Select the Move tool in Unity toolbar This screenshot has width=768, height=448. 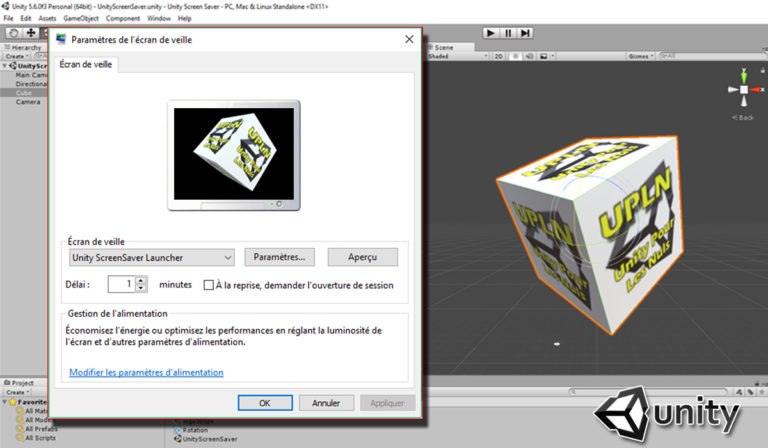pos(31,33)
